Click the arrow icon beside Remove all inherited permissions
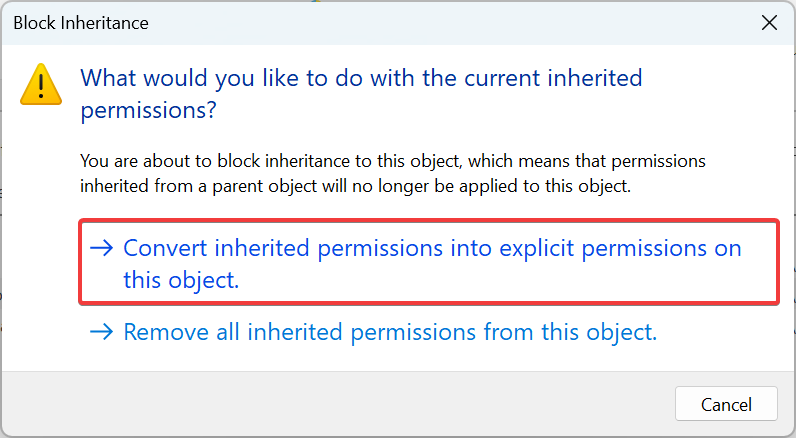This screenshot has height=438, width=796. pyautogui.click(x=102, y=332)
